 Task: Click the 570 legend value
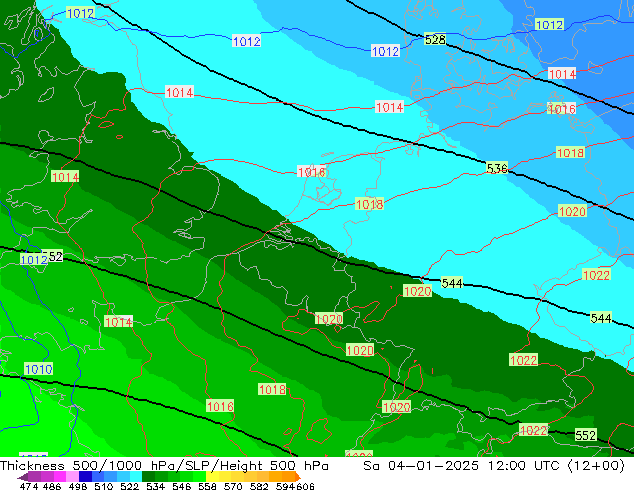pos(233,486)
